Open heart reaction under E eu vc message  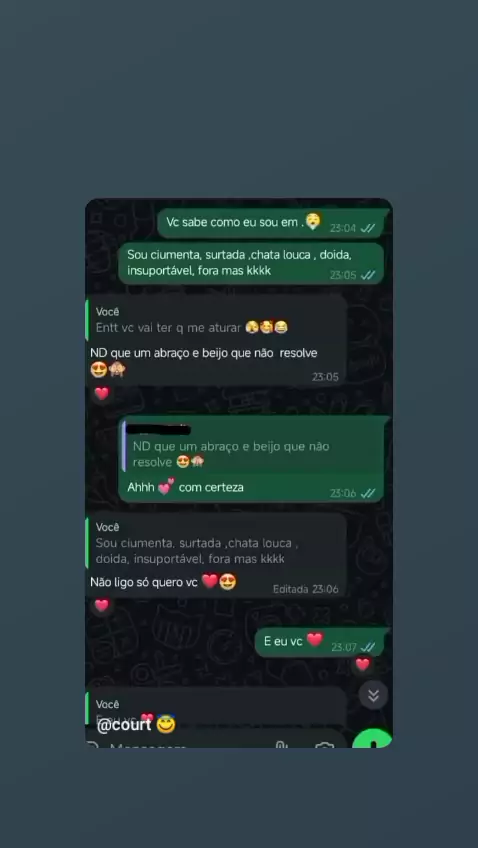(362, 665)
